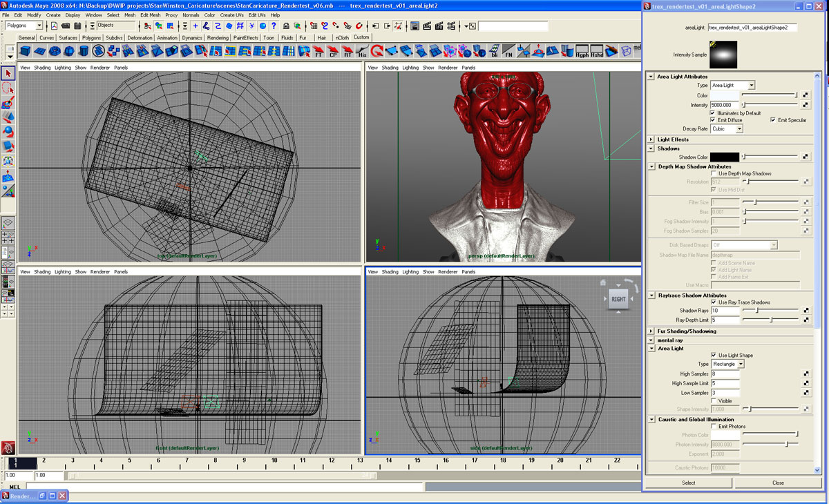Image resolution: width=829 pixels, height=504 pixels.
Task: Open the help question mark icon
Action: (x=274, y=26)
